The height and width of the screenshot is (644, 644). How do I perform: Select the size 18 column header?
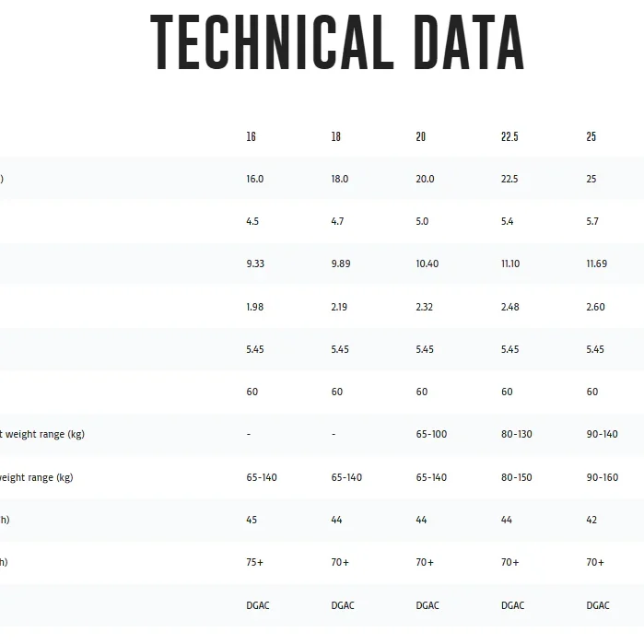tap(336, 136)
